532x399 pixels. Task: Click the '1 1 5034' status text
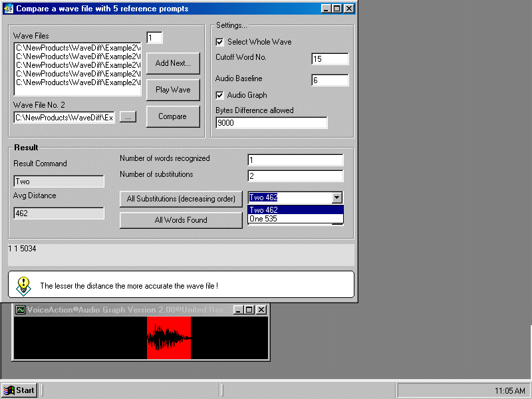[22, 249]
